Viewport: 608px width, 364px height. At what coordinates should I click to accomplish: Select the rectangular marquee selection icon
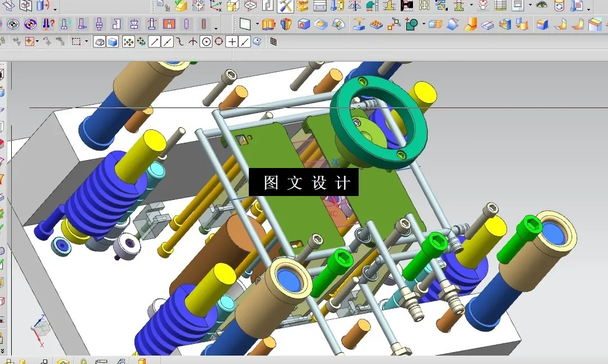pos(76,41)
